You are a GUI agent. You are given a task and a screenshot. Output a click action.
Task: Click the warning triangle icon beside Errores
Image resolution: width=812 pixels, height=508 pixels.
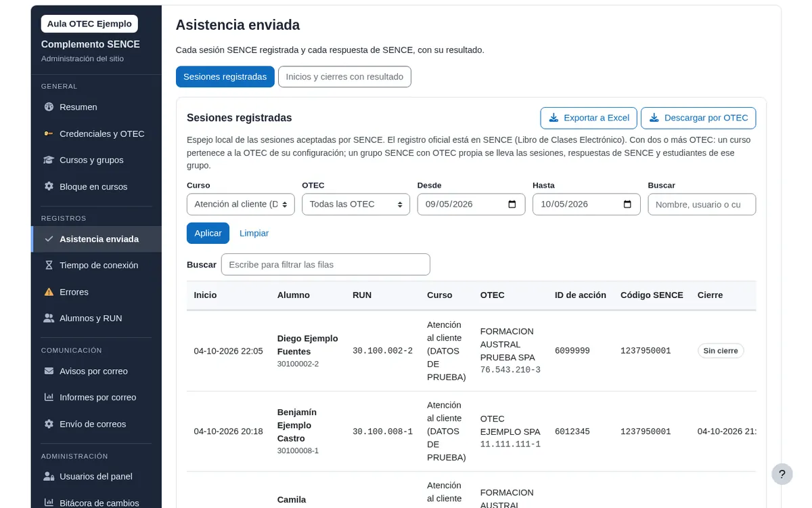point(49,292)
